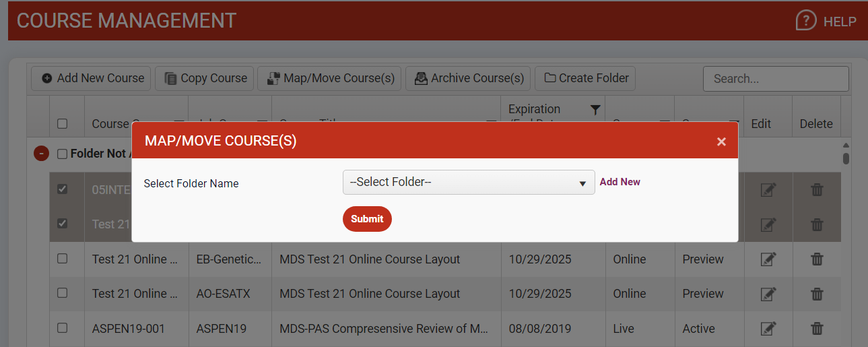Click Add New Course button
Viewport: 868px width, 347px height.
pyautogui.click(x=93, y=78)
